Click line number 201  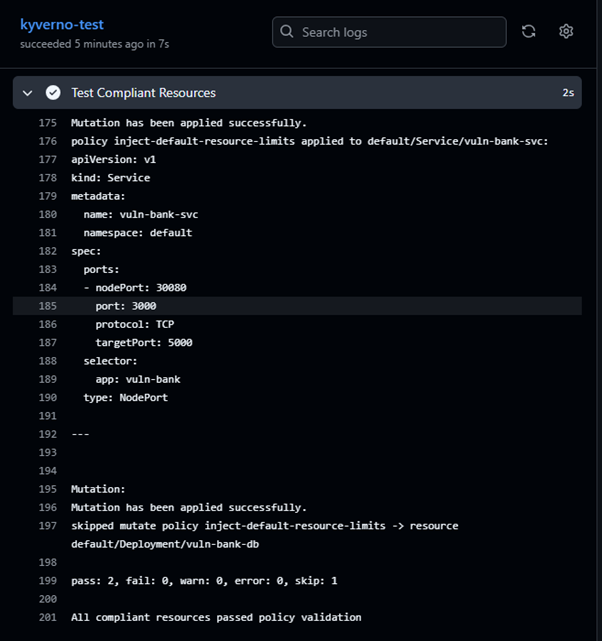48,617
